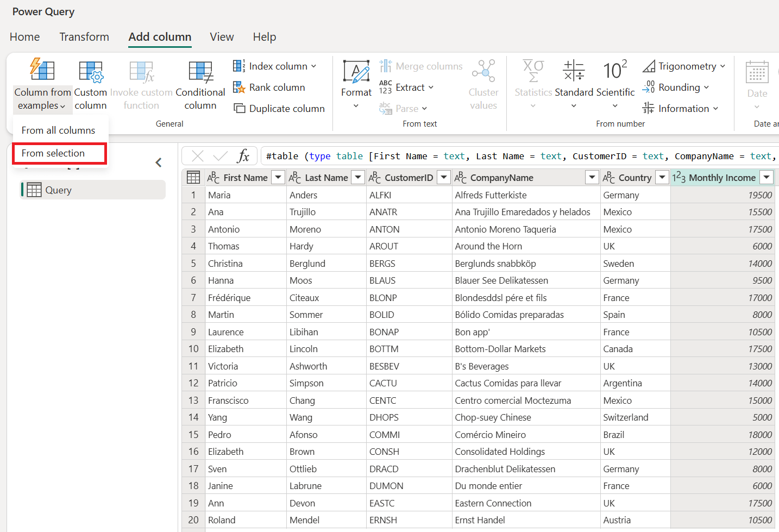Duplicate the selected column
The width and height of the screenshot is (779, 532).
[279, 108]
